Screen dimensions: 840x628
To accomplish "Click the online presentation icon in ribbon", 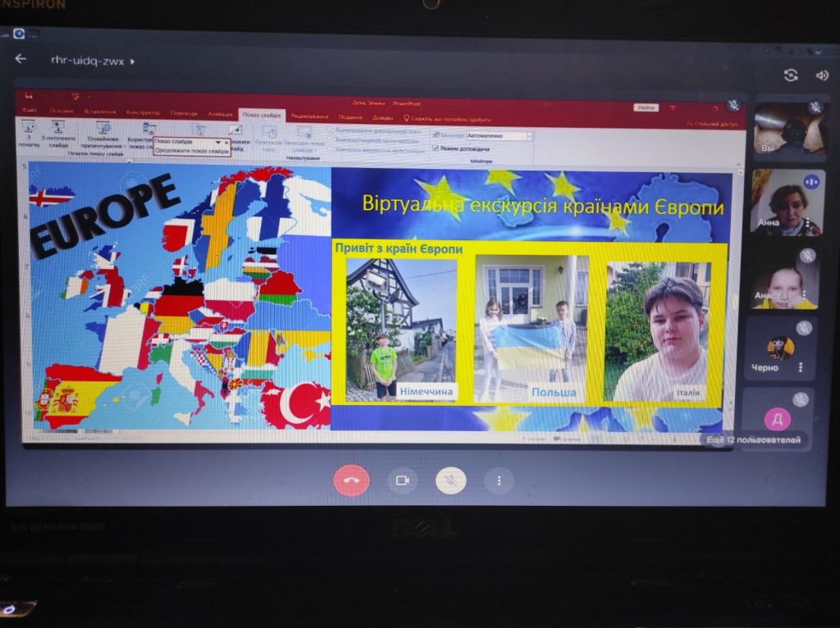I will [103, 133].
